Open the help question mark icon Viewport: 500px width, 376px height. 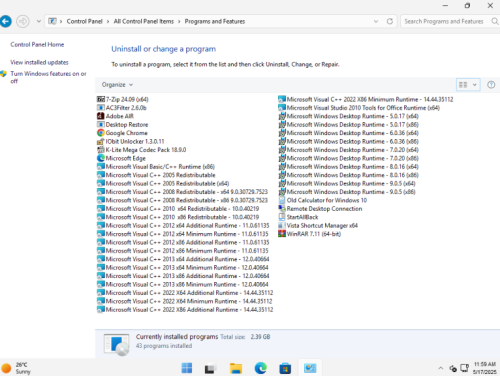[x=491, y=85]
